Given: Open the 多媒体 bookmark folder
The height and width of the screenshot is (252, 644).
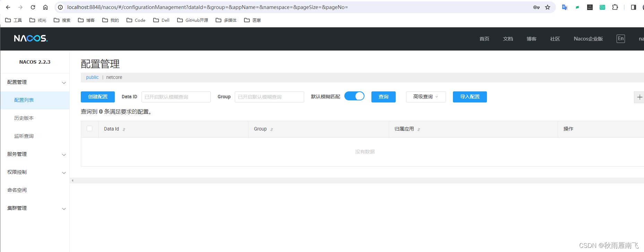Looking at the screenshot, I should tap(226, 20).
